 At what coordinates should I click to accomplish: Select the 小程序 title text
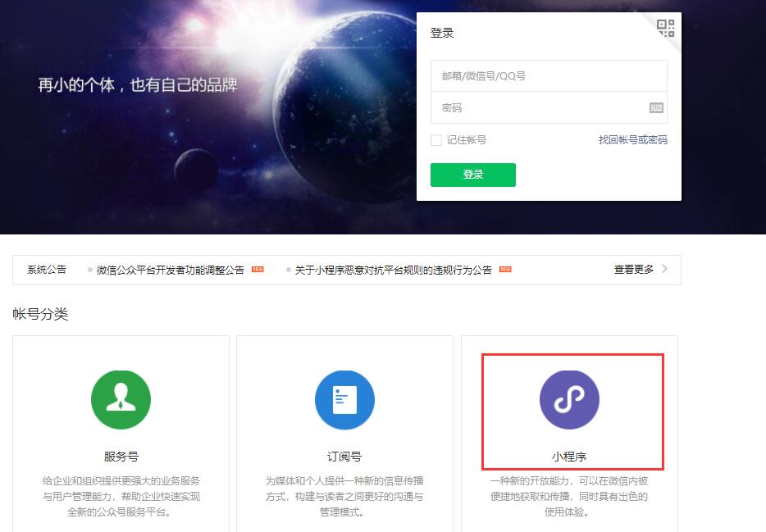(569, 457)
